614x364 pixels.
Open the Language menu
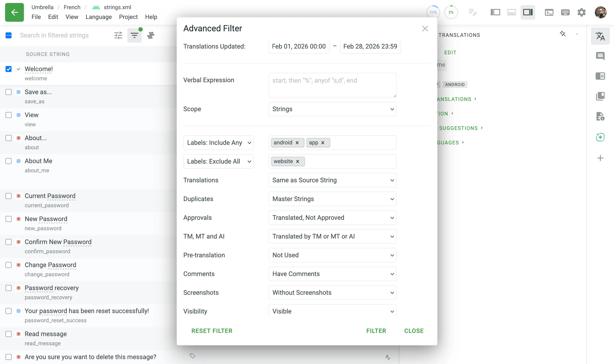click(x=98, y=17)
